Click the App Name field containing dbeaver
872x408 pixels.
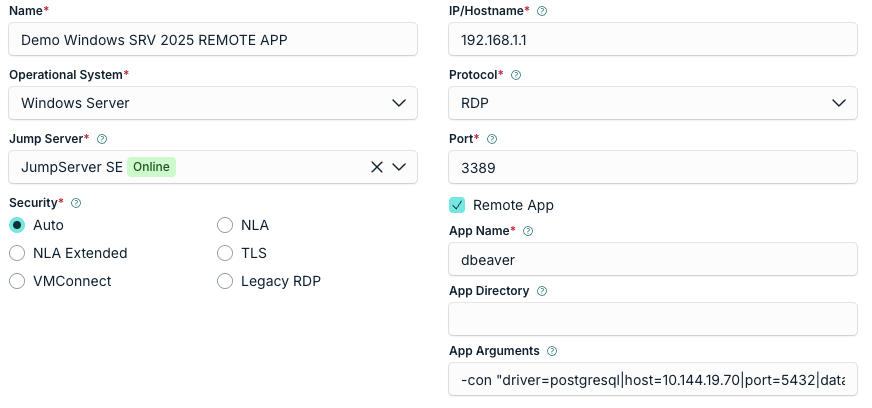653,259
